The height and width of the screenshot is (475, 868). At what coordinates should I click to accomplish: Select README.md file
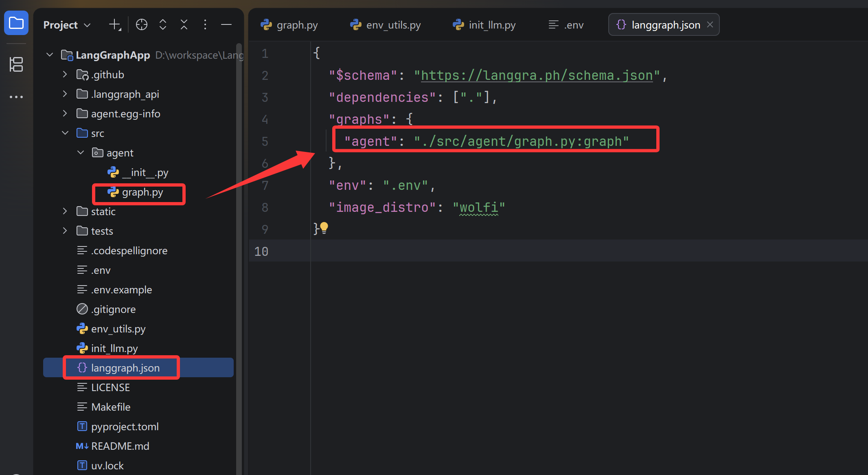138,446
